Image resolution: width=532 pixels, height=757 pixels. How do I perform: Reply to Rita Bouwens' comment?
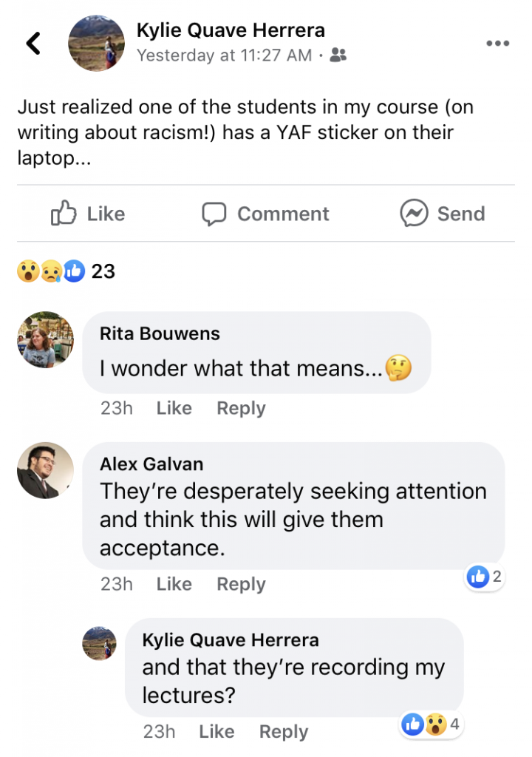click(x=241, y=408)
